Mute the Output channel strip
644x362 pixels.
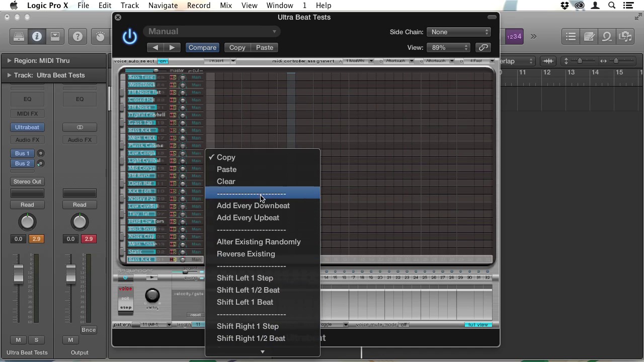pyautogui.click(x=70, y=340)
